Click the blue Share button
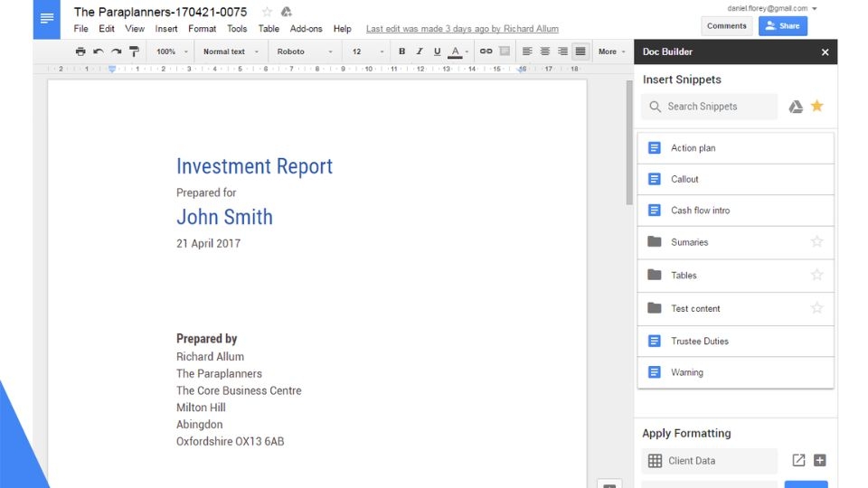The height and width of the screenshot is (488, 868). 783,26
